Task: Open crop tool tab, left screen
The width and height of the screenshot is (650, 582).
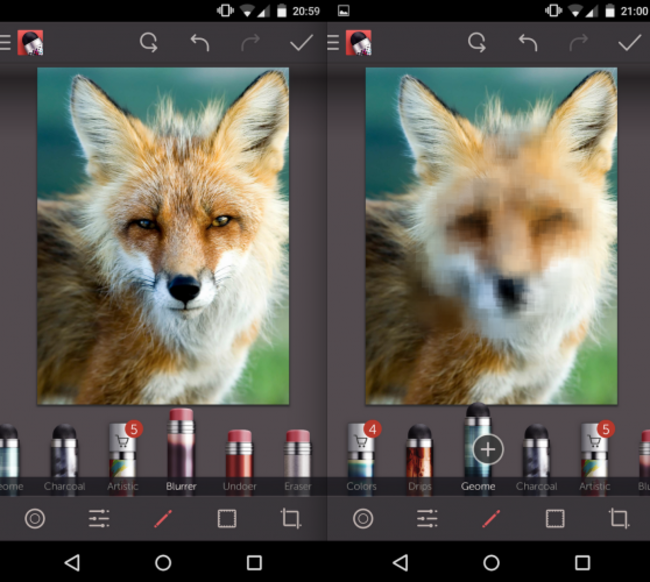Action: (291, 518)
